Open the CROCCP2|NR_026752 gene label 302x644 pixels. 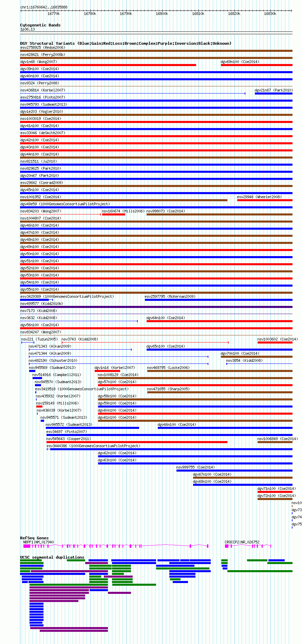[242, 542]
